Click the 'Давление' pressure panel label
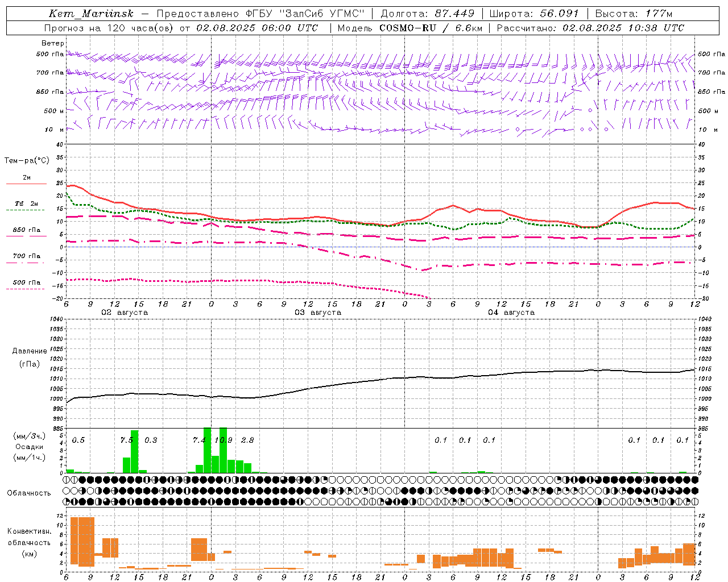Screen dimensions: 728x582 (x=30, y=351)
